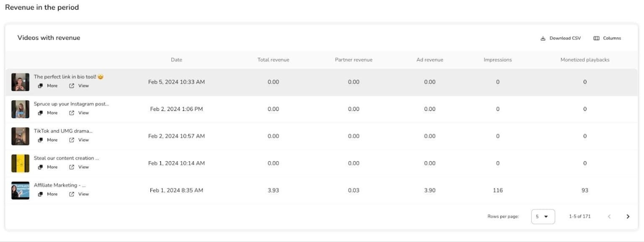
Task: Sort by Ad revenue column header
Action: pyautogui.click(x=429, y=60)
